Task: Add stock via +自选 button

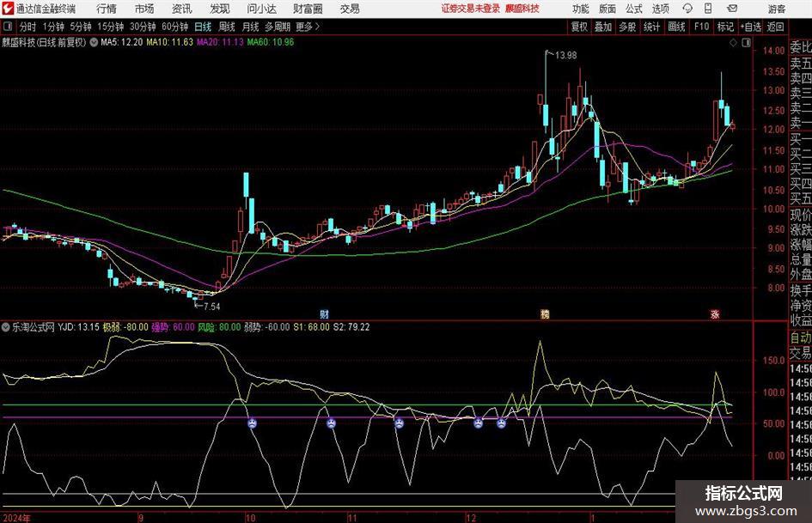Action: point(751,27)
